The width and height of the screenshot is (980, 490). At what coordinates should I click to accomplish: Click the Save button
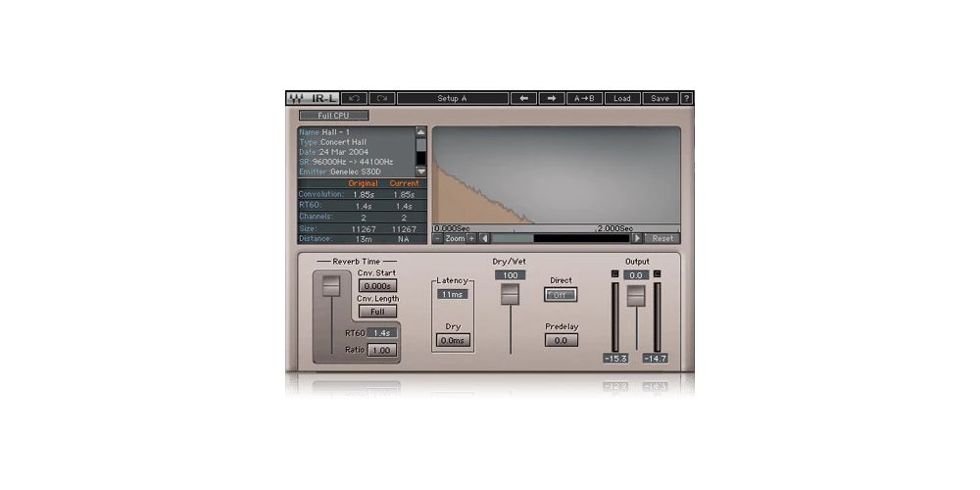(x=661, y=99)
